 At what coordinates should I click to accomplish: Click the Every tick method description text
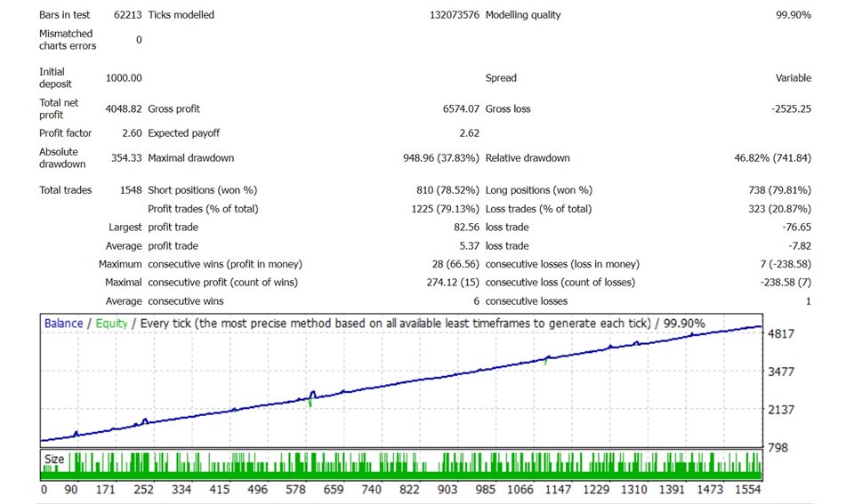(395, 324)
